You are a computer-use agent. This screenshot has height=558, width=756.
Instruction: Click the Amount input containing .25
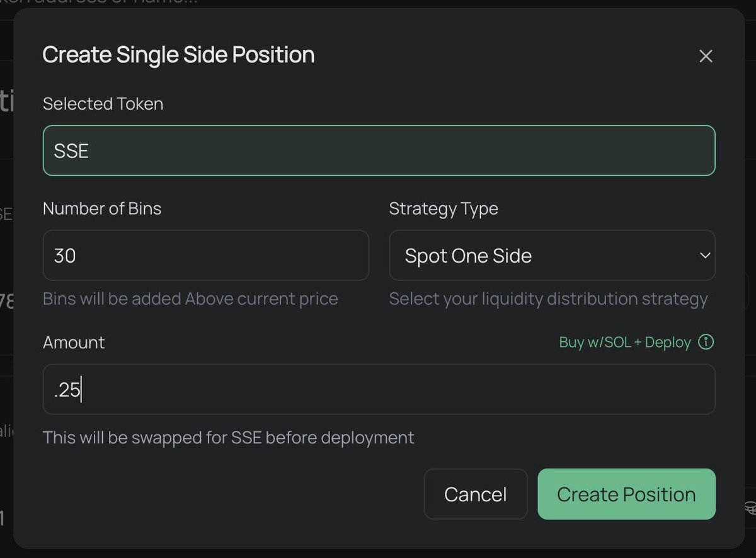[379, 389]
